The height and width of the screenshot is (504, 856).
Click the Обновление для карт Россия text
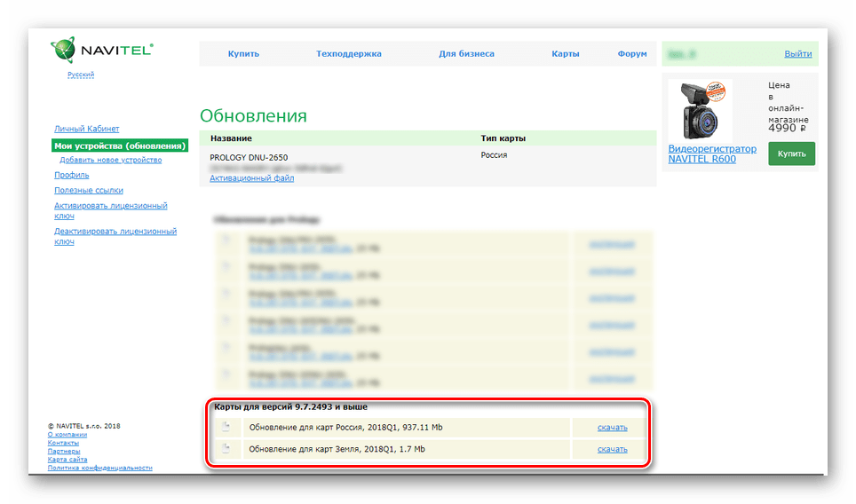click(345, 427)
